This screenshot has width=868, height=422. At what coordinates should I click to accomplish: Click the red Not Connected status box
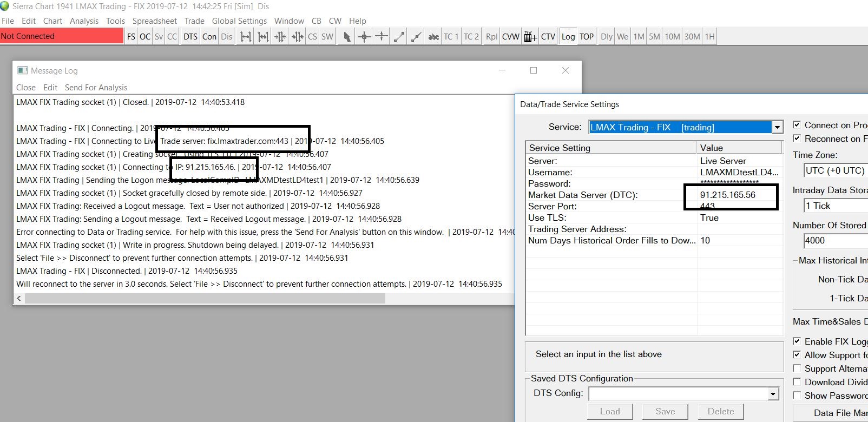62,36
